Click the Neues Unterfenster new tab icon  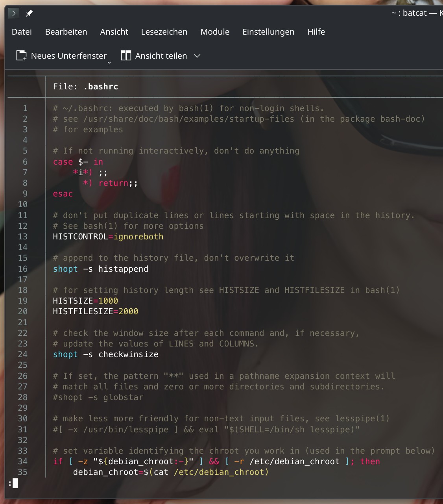pyautogui.click(x=21, y=56)
